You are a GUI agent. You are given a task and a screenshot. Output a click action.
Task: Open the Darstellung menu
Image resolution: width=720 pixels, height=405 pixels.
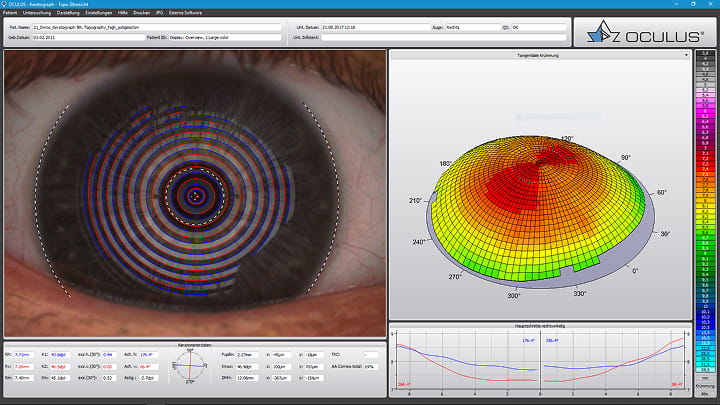(68, 12)
